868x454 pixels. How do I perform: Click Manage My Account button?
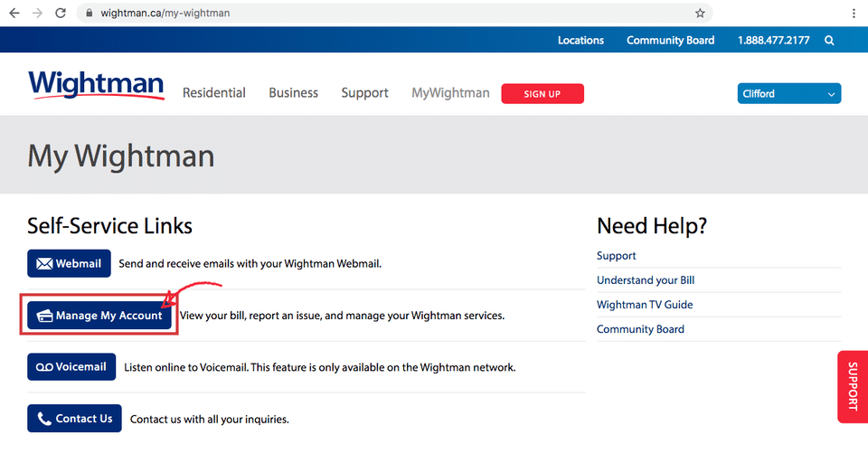99,316
